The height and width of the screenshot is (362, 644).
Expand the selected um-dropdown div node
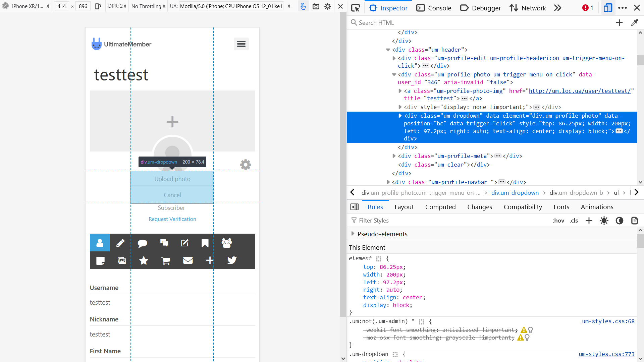coord(400,116)
